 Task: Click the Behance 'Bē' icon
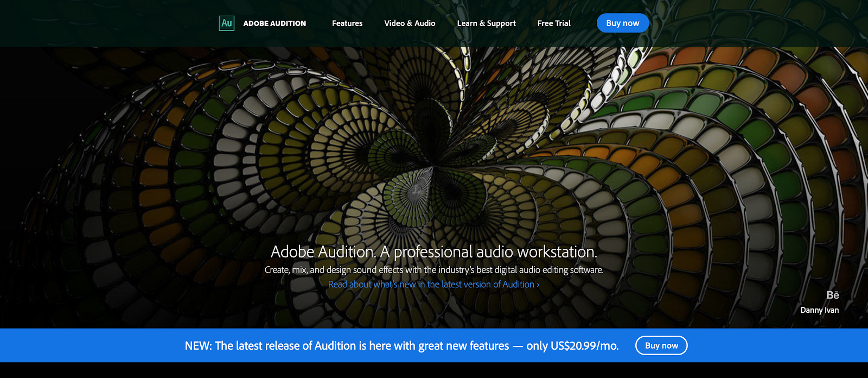[x=832, y=295]
